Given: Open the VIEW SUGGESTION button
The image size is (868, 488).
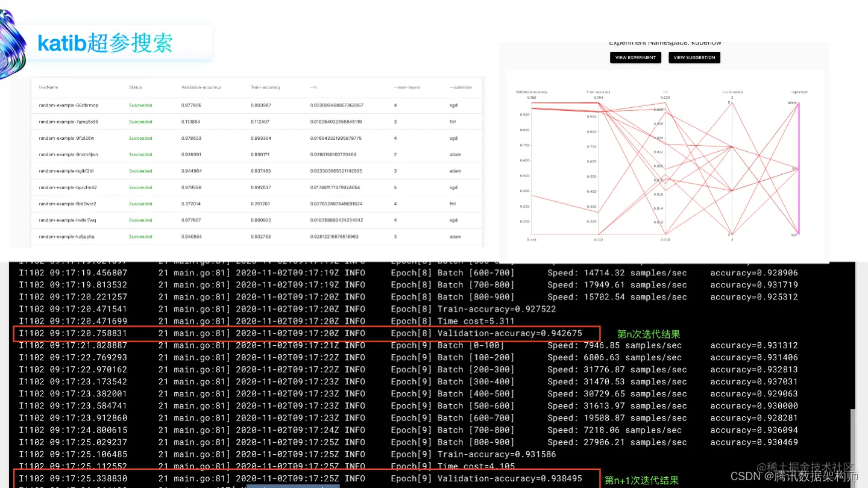Looking at the screenshot, I should 694,58.
